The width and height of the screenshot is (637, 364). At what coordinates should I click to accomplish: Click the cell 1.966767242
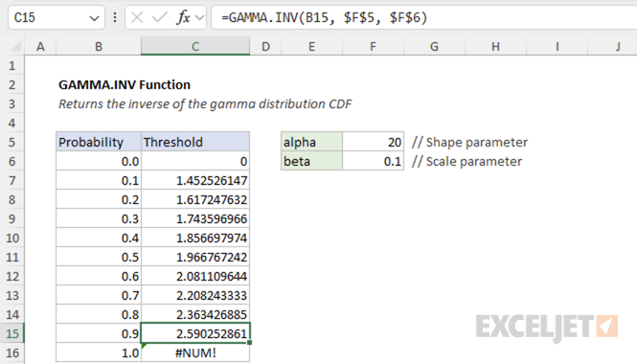click(195, 257)
